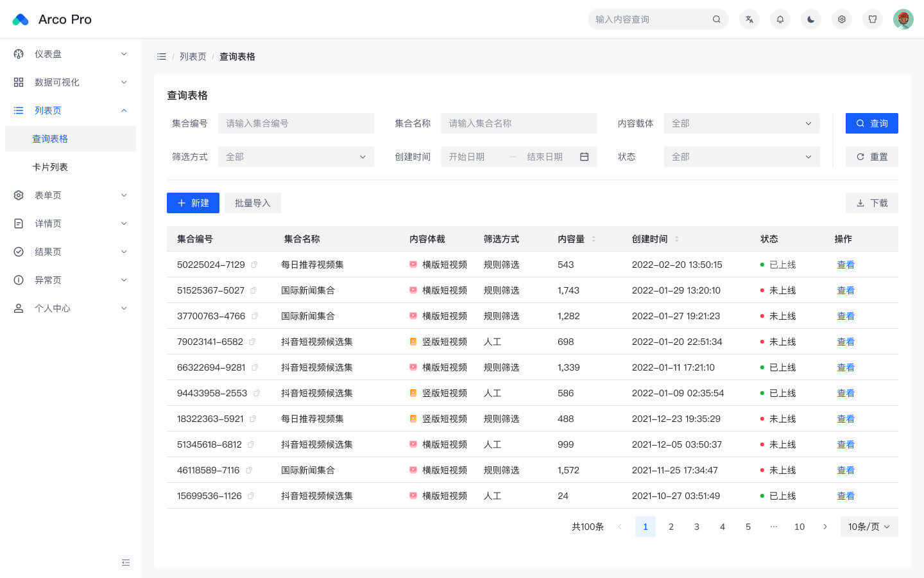
Task: Click the breadcrumb list icon
Action: click(x=162, y=57)
